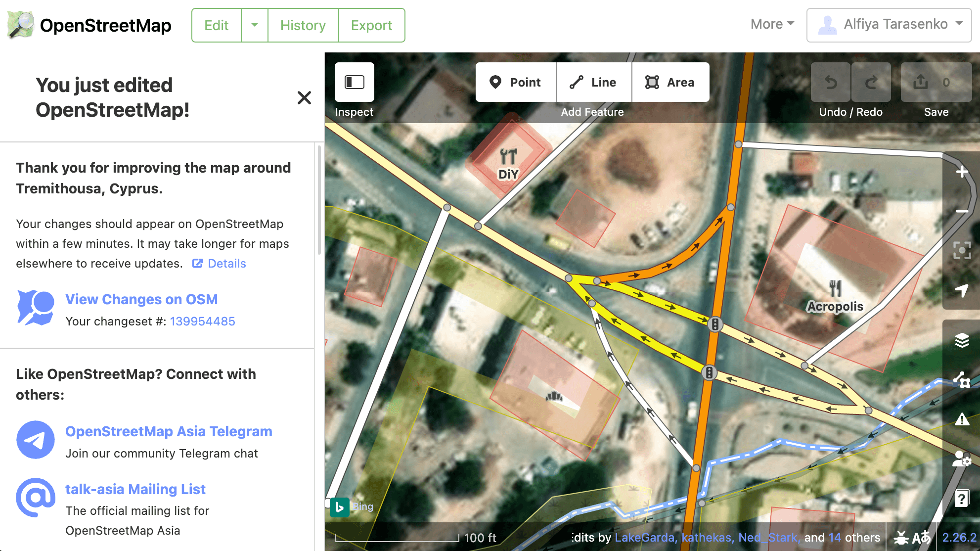Viewport: 980px width, 551px height.
Task: Open the talk-asia Mailing List link
Action: (x=135, y=489)
